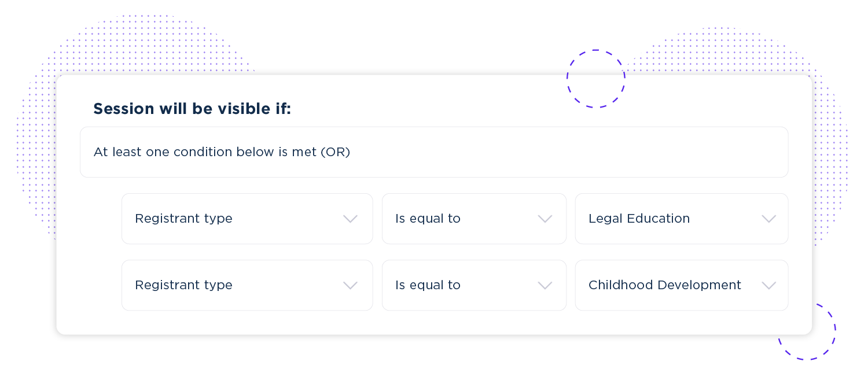Click the chevron beside Legal Education
The width and height of the screenshot is (868, 376).
[769, 219]
